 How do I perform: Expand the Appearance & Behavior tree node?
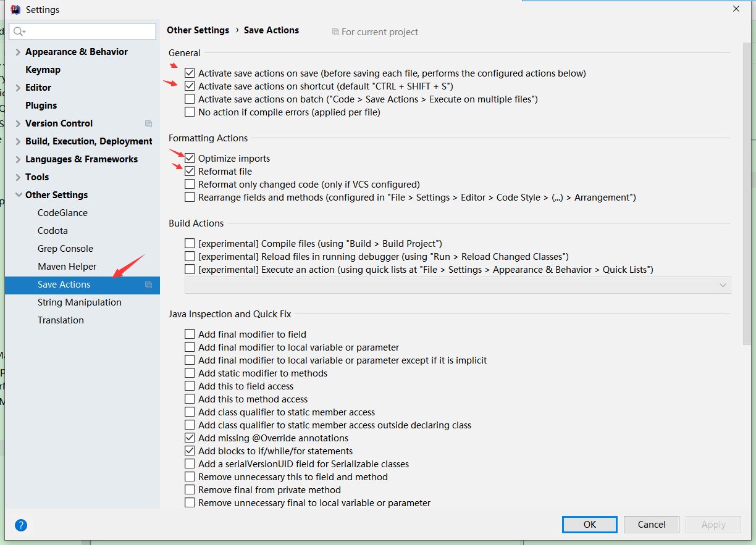click(x=18, y=52)
